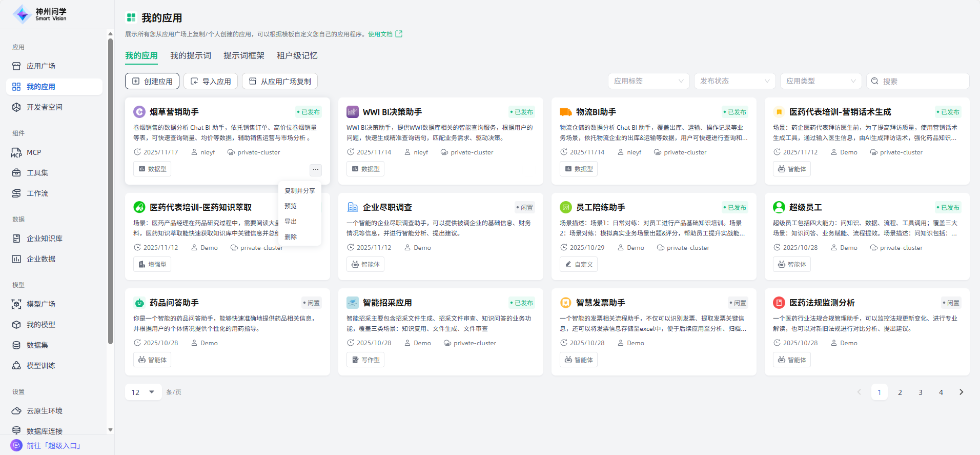Open MCP from the sidebar
980x455 pixels.
coord(34,152)
